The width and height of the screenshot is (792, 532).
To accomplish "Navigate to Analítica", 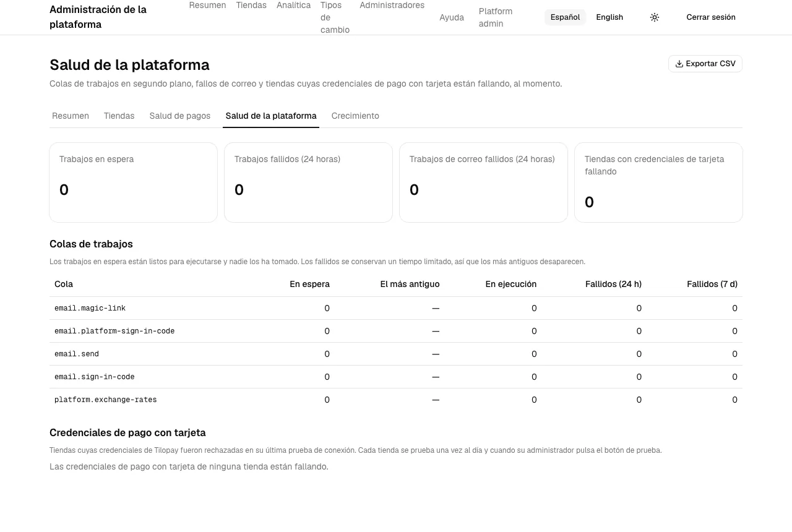I will point(293,5).
